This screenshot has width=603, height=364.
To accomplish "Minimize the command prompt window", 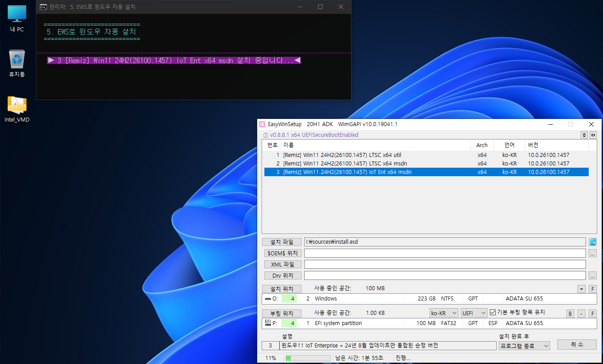I will (x=300, y=7).
